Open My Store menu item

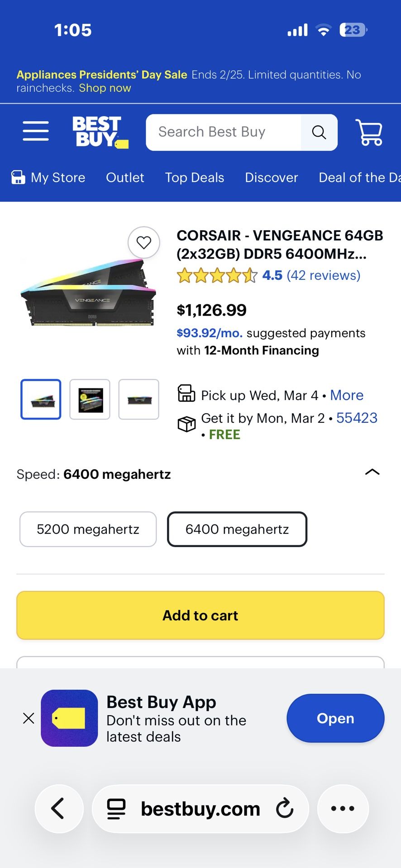pyautogui.click(x=48, y=178)
